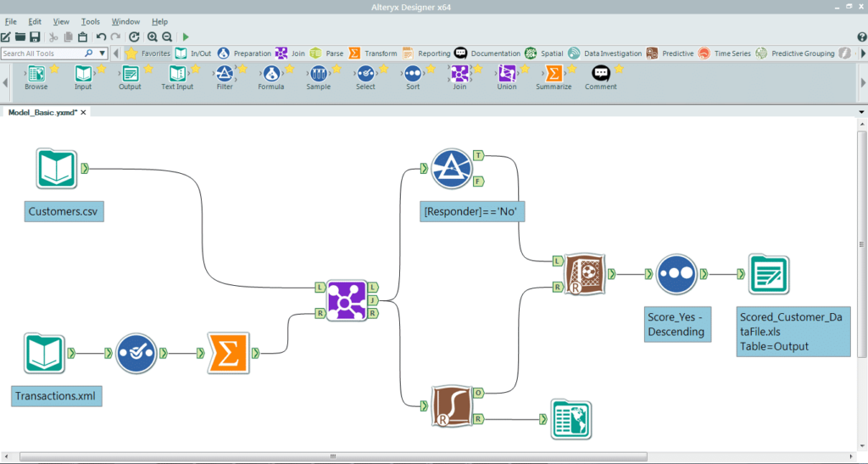Select the Summarize tool in the palette

[554, 75]
